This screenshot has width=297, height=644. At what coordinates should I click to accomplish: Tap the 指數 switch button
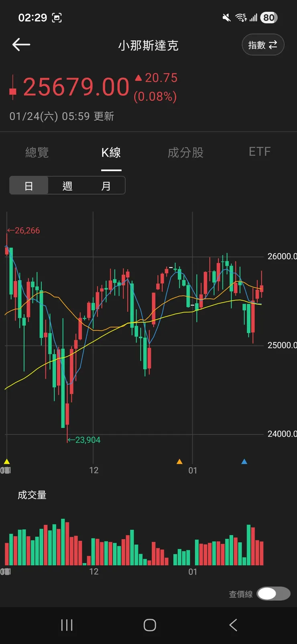(263, 45)
